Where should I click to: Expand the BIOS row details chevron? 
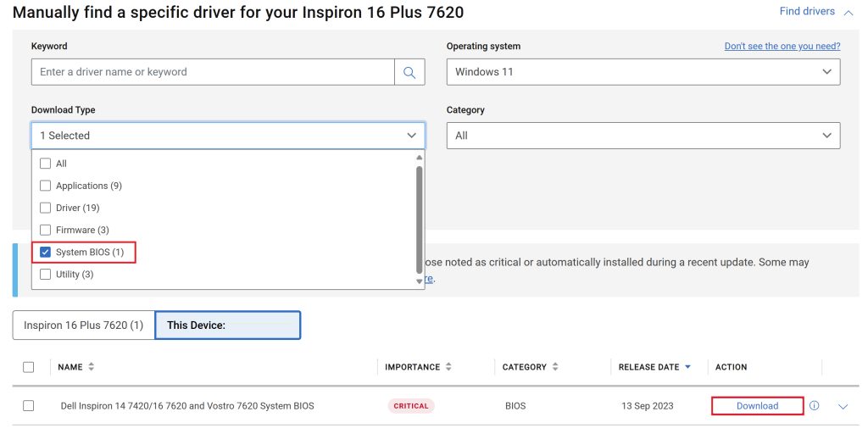point(843,407)
